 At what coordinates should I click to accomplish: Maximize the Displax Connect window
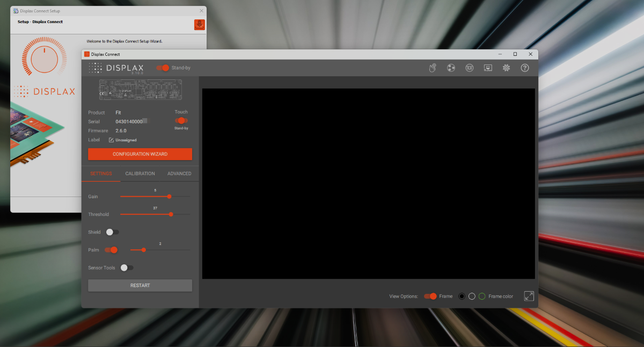[515, 54]
